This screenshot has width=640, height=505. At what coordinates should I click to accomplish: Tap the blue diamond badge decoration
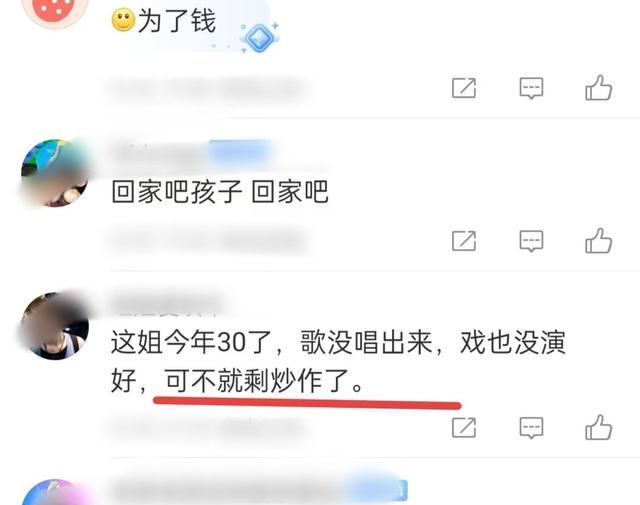click(259, 38)
